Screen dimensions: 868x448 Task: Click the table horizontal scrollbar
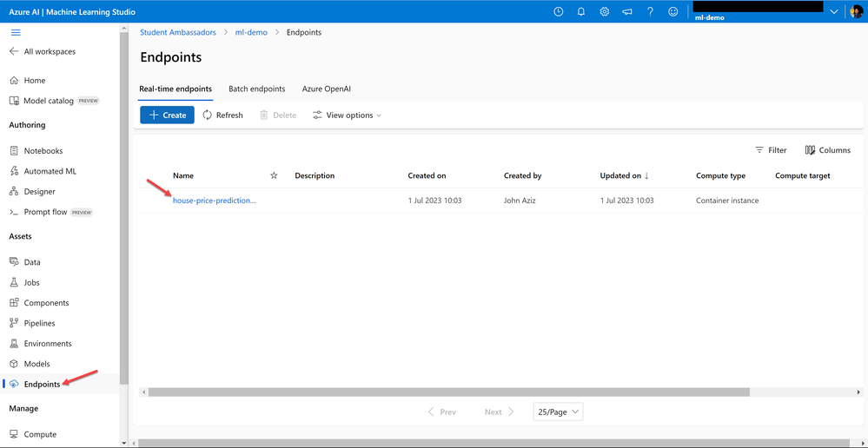pos(449,392)
